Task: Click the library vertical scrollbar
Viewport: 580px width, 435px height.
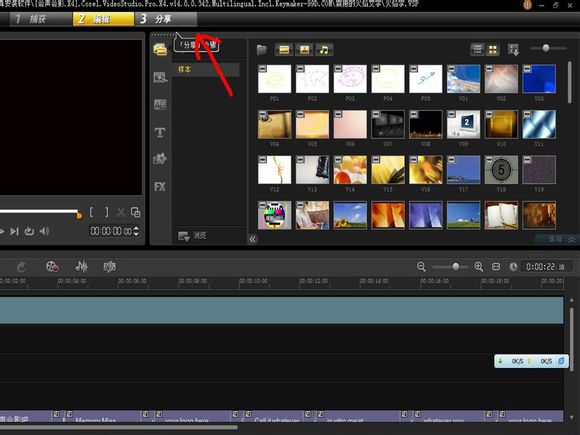Action: coord(570,82)
